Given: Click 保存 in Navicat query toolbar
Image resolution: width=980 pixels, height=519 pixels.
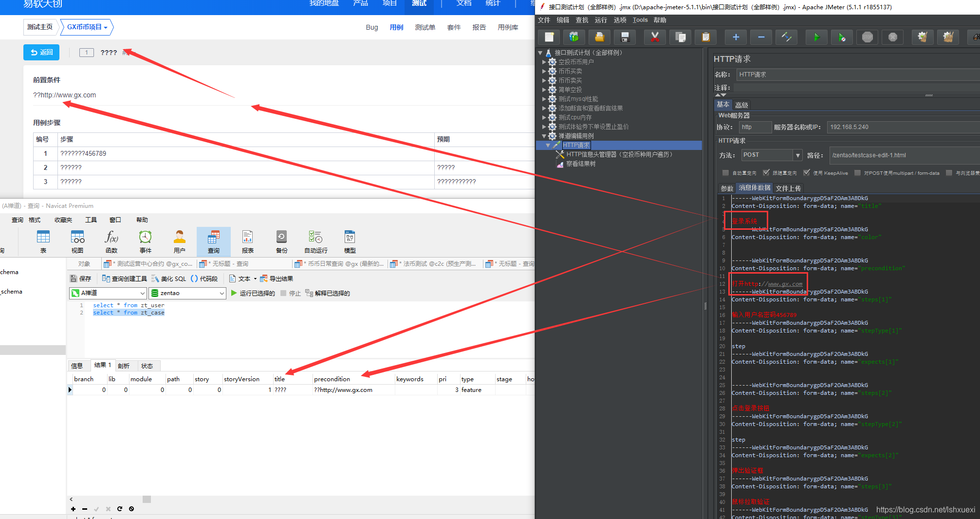Looking at the screenshot, I should click(x=81, y=278).
